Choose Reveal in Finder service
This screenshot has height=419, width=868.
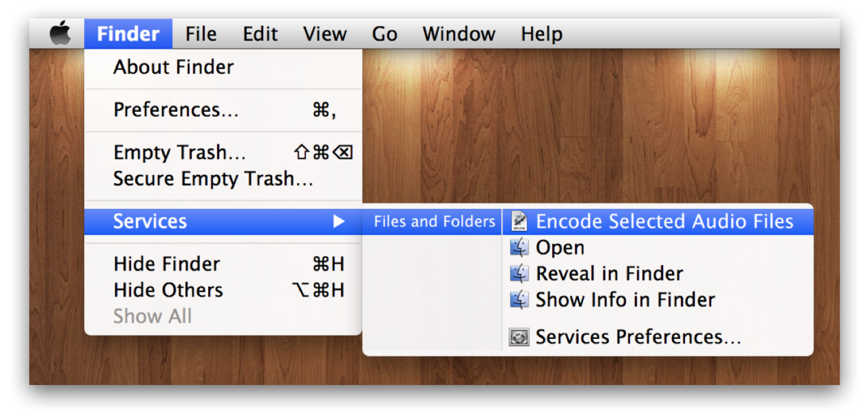[657, 274]
